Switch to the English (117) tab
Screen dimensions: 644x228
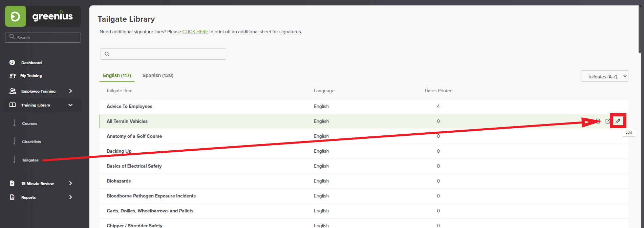pyautogui.click(x=117, y=75)
